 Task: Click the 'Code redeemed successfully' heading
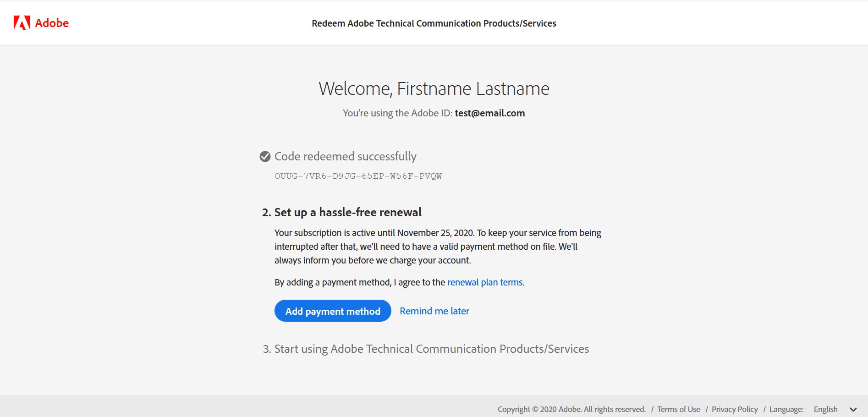click(346, 157)
